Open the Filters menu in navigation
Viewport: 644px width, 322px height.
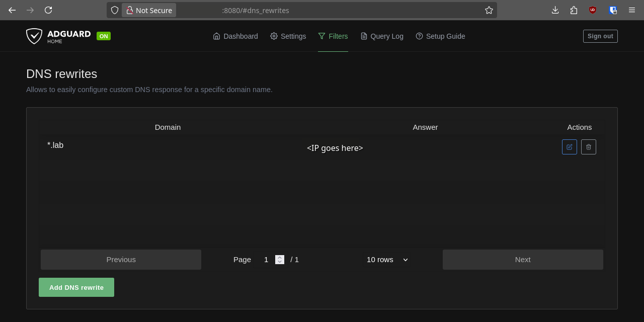333,36
